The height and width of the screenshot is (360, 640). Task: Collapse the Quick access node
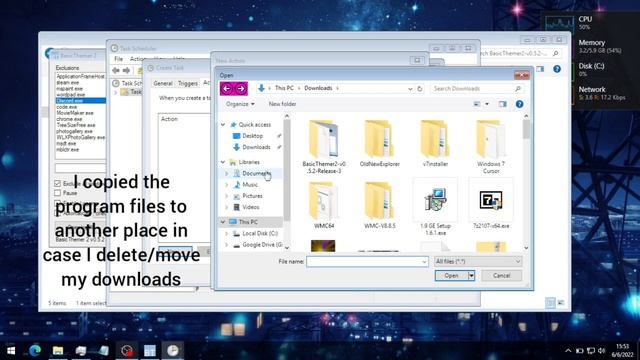tap(223, 124)
